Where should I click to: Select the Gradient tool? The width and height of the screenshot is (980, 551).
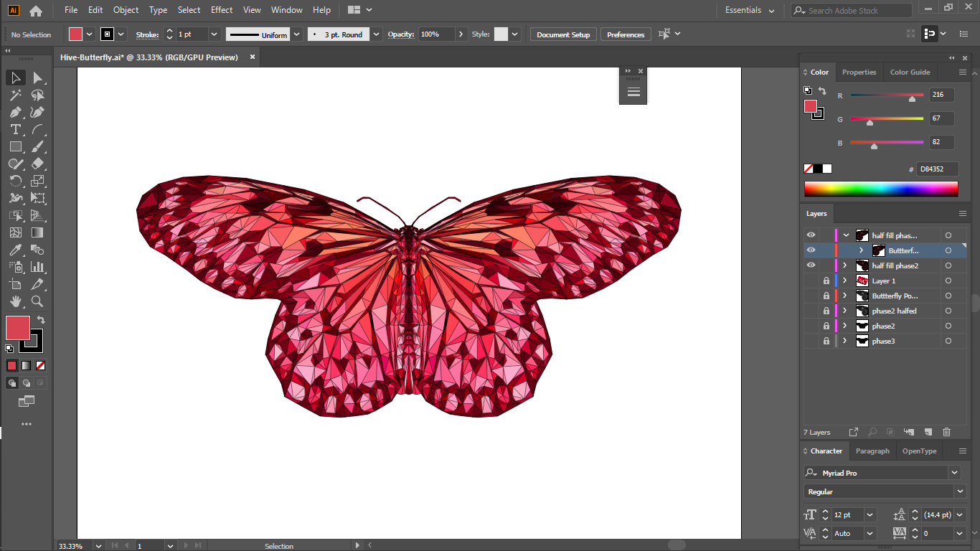pyautogui.click(x=38, y=232)
